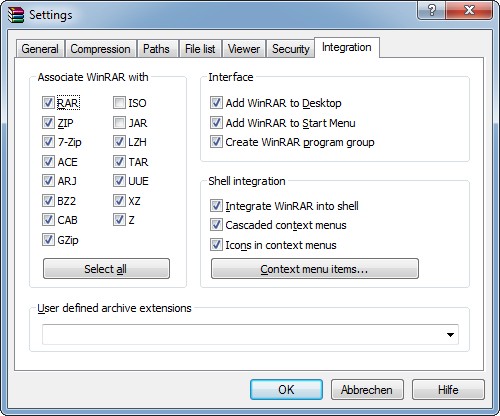Confirm settings with OK button

286,389
